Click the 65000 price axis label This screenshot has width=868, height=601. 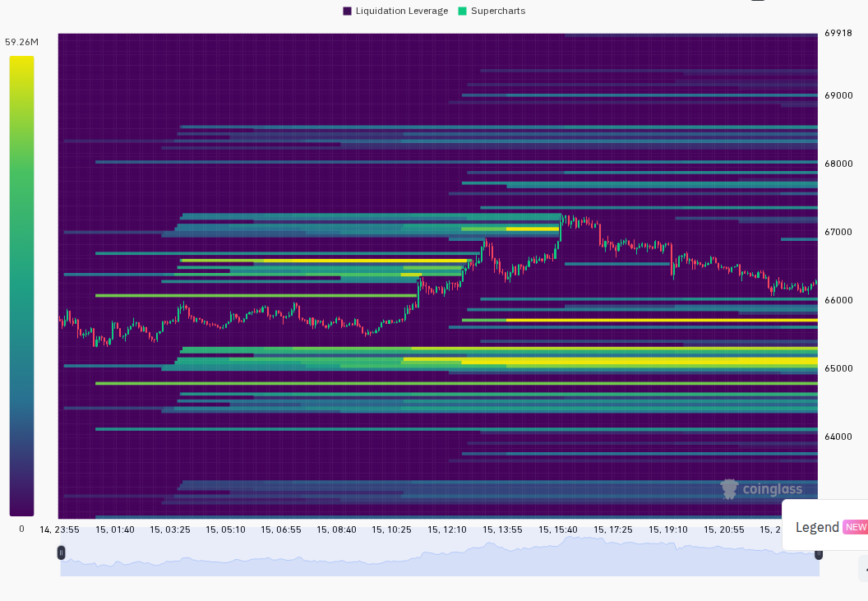pyautogui.click(x=838, y=368)
